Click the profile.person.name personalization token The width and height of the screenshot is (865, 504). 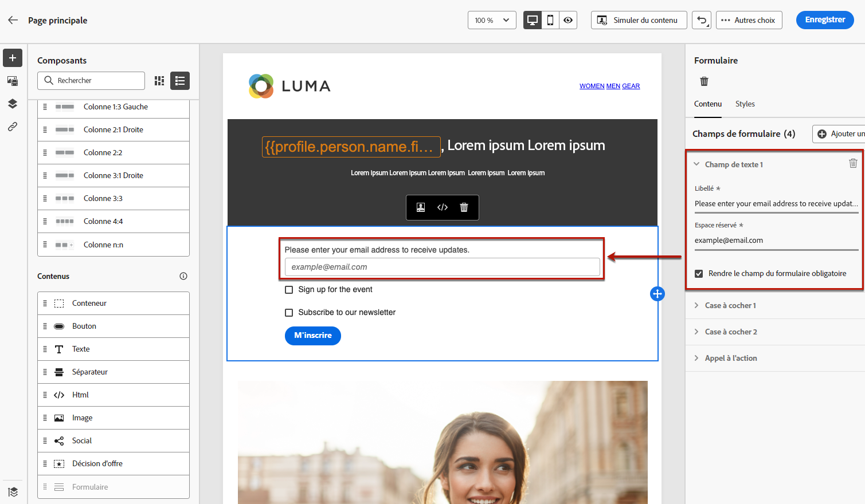(x=351, y=147)
